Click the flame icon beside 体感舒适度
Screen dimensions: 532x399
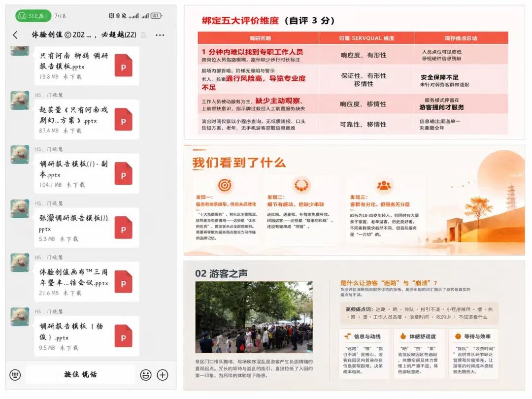pos(403,336)
